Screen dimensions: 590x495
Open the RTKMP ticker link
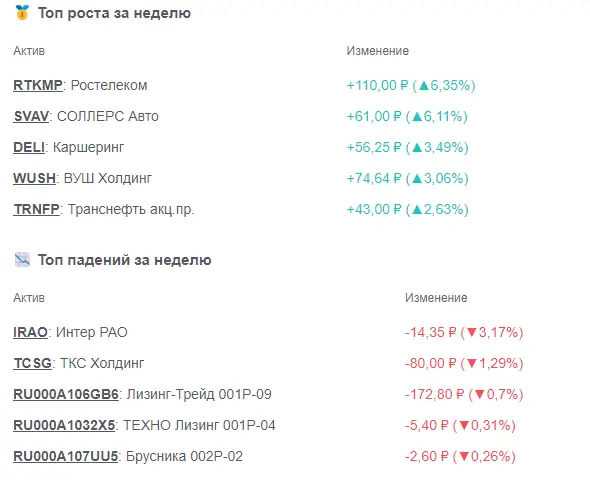pyautogui.click(x=38, y=85)
